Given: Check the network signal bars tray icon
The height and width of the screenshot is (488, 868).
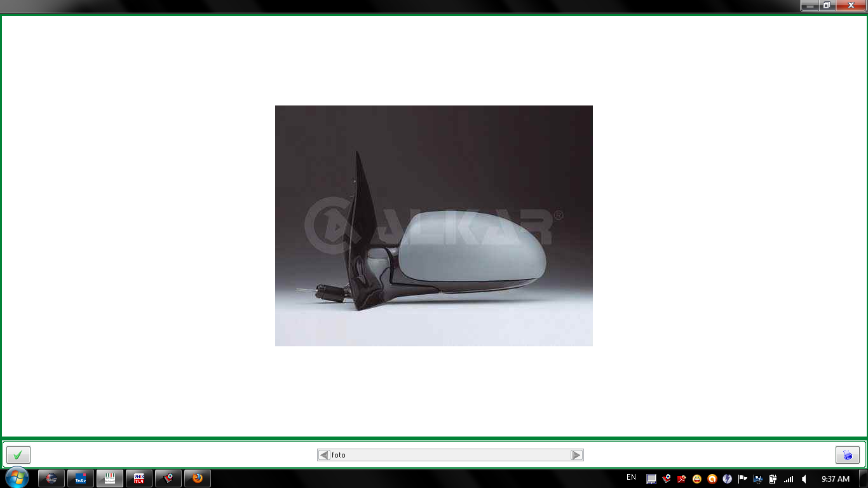Looking at the screenshot, I should coord(789,479).
